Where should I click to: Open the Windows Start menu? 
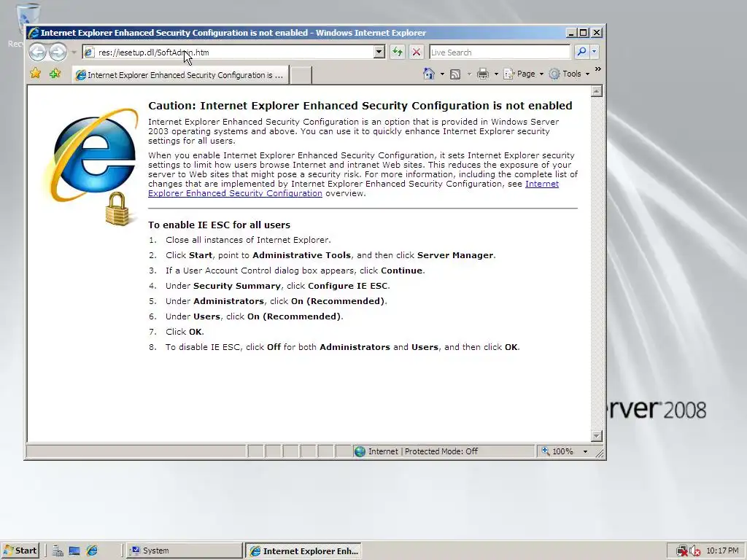20,551
